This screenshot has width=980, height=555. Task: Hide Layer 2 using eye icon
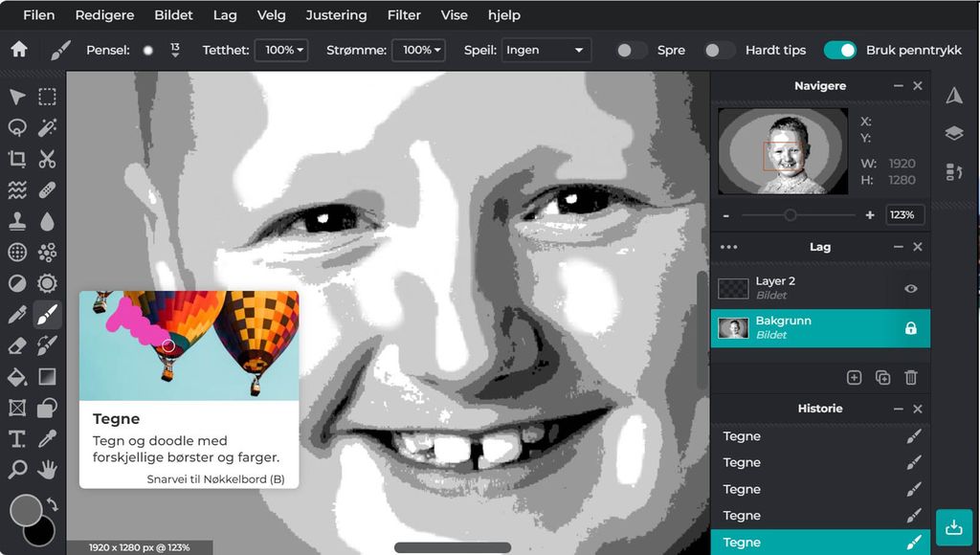coord(910,288)
